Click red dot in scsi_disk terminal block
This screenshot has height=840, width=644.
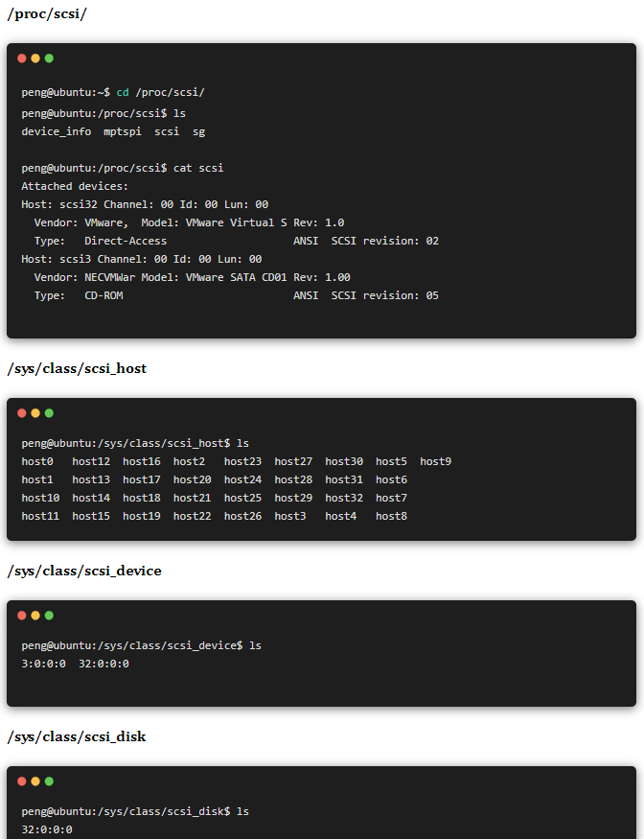(22, 782)
